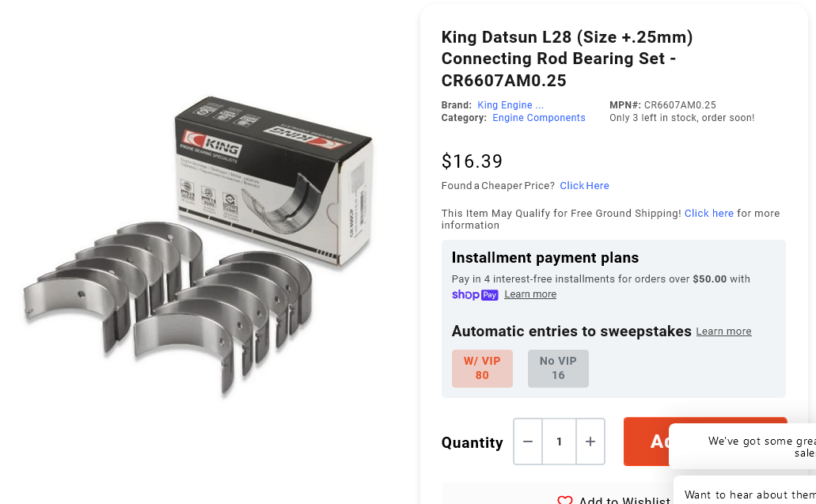Open free ground shipping Click here link
816x504 pixels.
[709, 214]
